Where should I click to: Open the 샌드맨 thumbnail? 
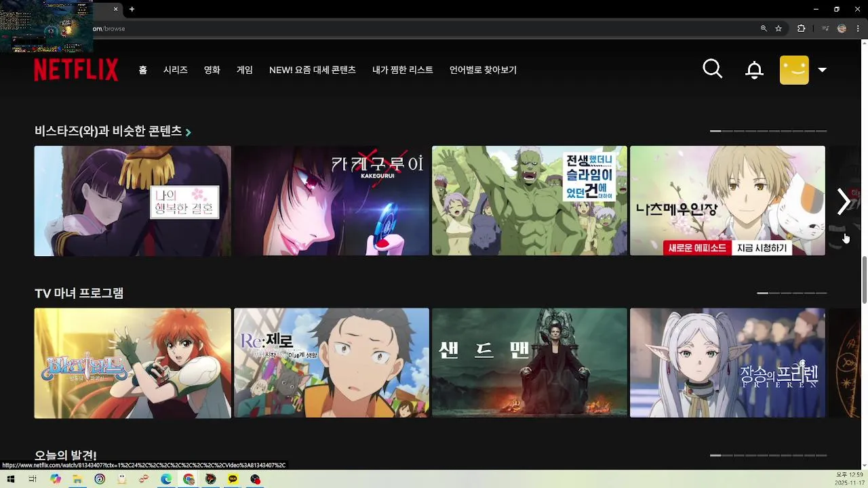coord(530,363)
